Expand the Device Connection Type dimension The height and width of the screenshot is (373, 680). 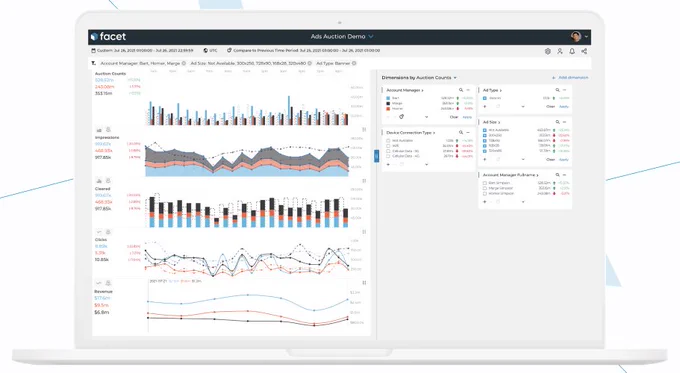(410, 133)
